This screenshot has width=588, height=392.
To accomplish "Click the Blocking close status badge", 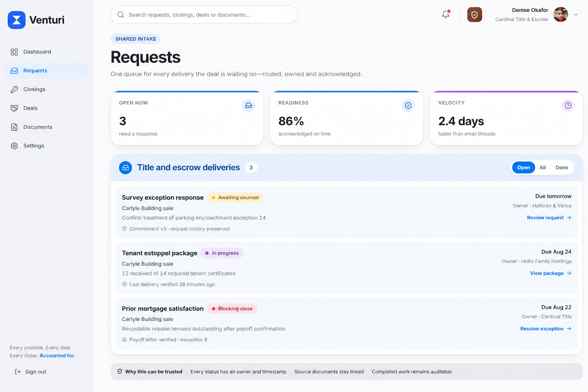I will coord(232,309).
